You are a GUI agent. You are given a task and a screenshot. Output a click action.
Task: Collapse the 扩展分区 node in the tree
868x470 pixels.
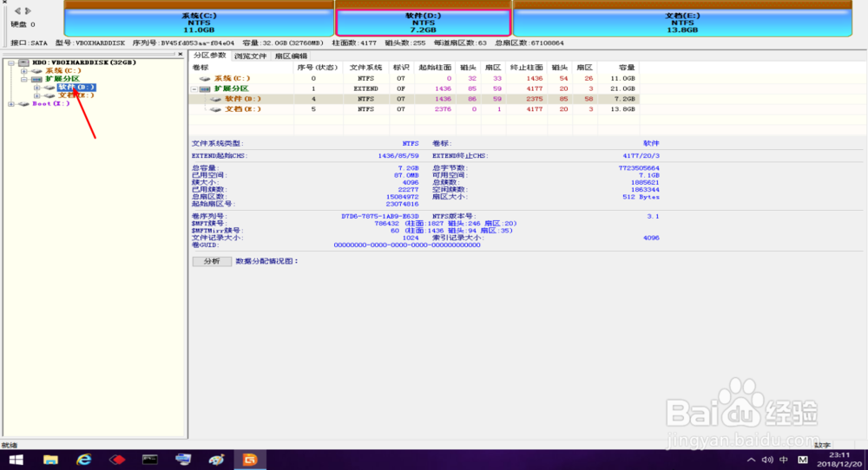click(23, 79)
